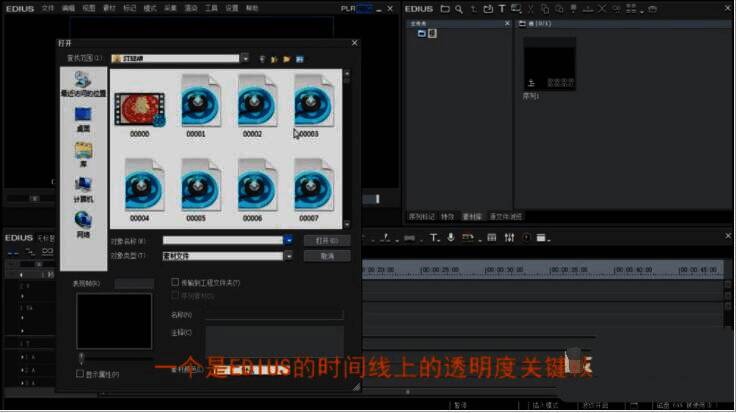Switch to the 特效 tab
Viewport: 738px width, 413px height.
447,216
